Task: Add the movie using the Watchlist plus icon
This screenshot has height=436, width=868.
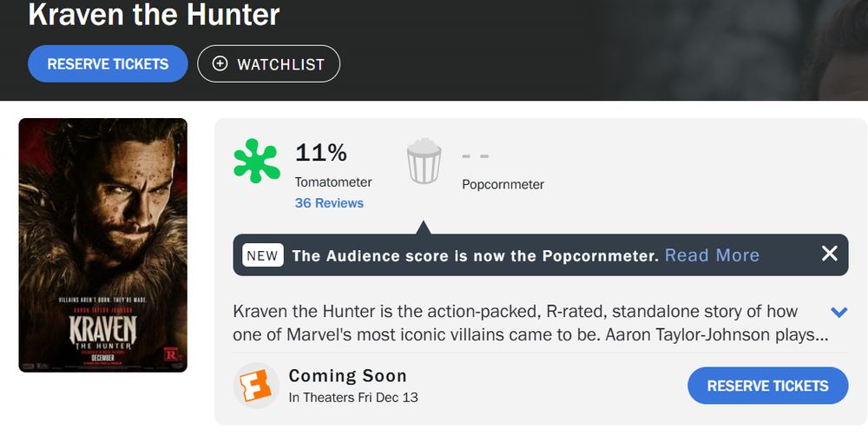Action: 220,63
